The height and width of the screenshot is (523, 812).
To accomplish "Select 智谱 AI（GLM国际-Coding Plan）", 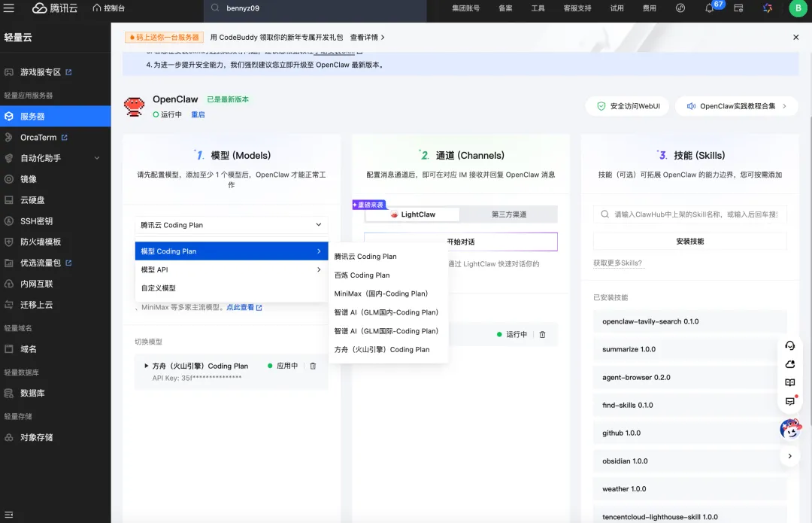I will 386,330.
